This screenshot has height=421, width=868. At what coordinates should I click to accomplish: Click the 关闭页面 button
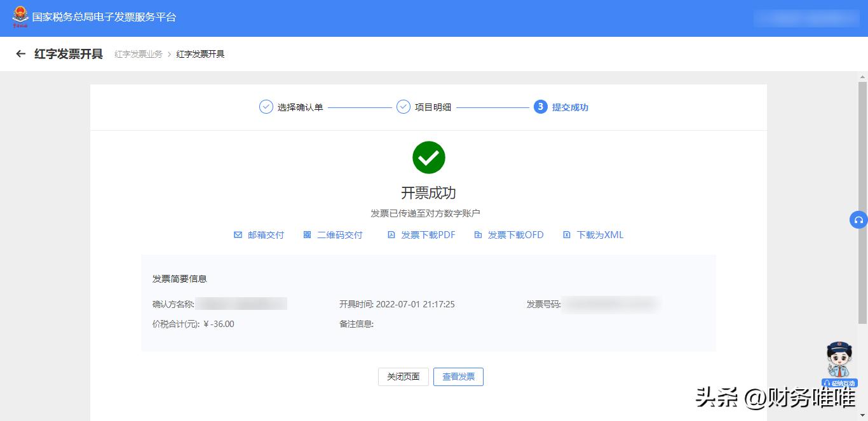point(403,376)
